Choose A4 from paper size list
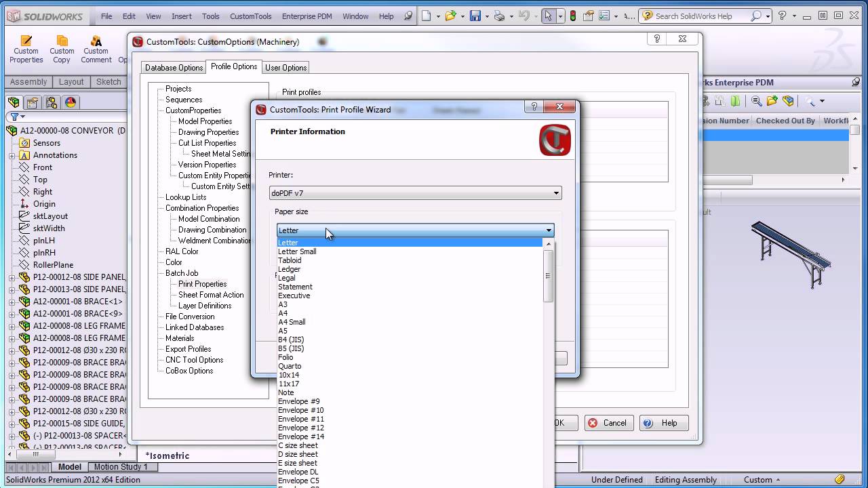 283,313
